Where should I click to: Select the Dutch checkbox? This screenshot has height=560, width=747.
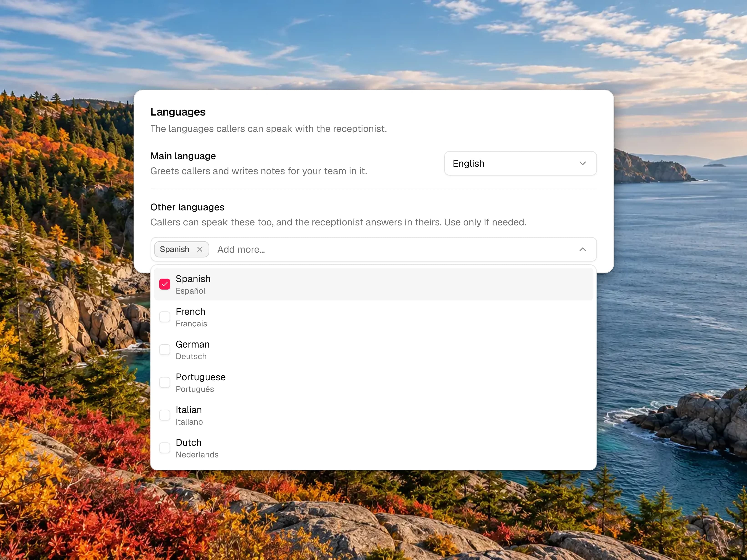(165, 448)
